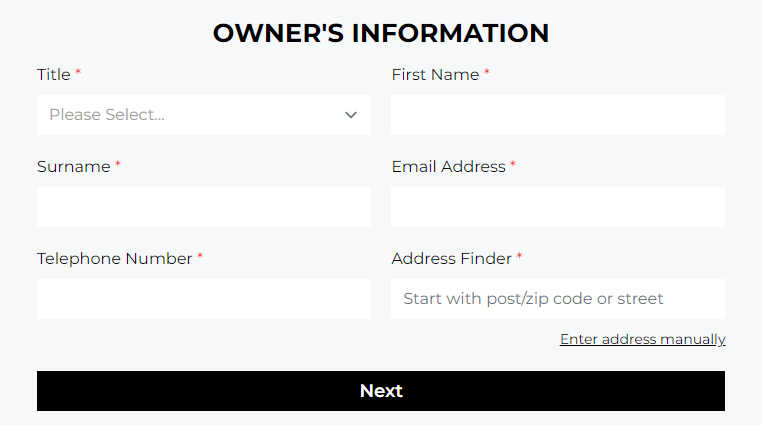Click the First Name label text

(435, 75)
